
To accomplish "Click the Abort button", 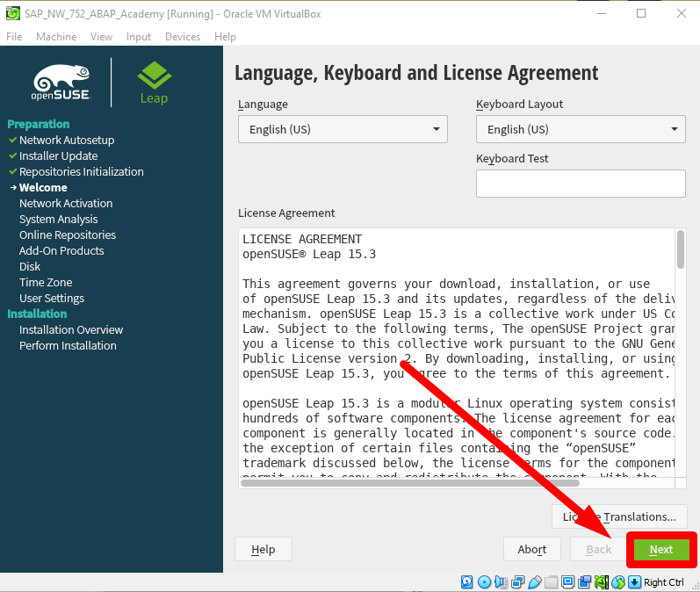I will point(532,549).
